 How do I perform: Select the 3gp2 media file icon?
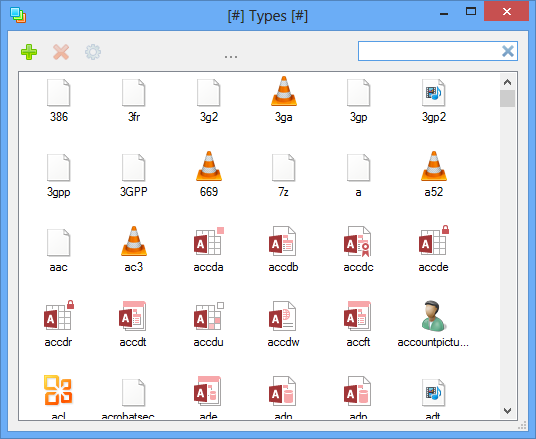click(x=433, y=93)
